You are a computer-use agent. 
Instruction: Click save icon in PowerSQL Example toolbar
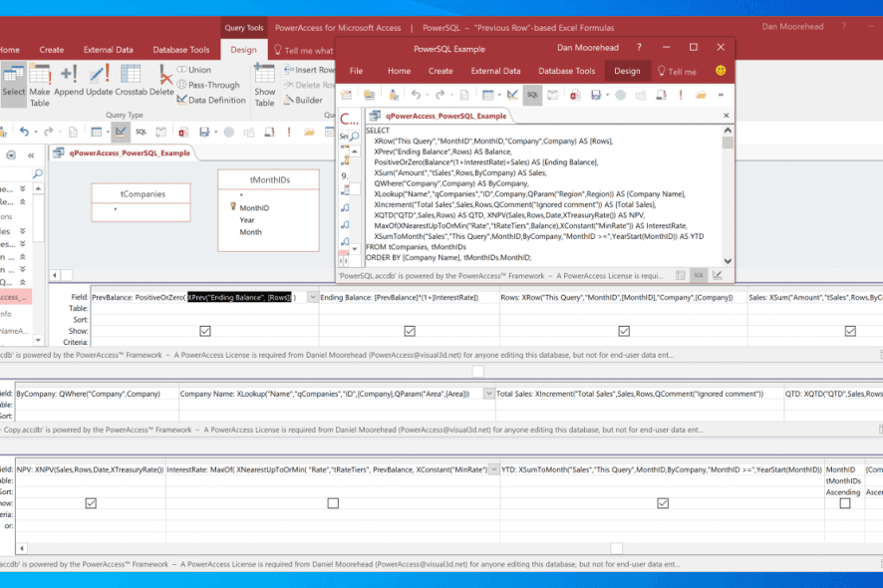[596, 95]
